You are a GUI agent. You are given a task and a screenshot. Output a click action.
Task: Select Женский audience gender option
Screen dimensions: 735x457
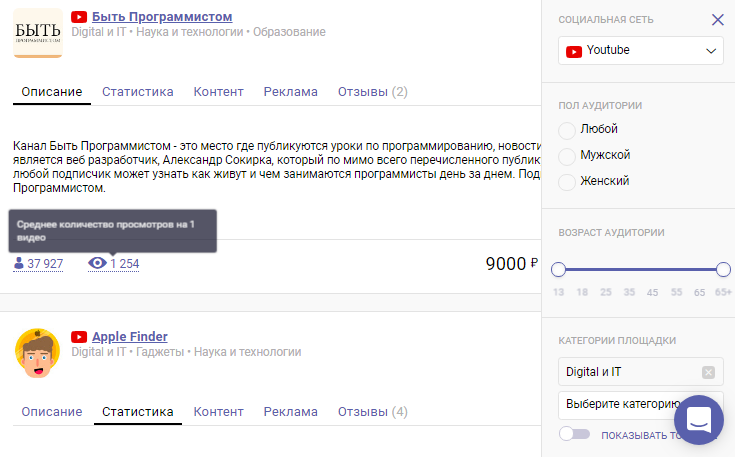(567, 182)
